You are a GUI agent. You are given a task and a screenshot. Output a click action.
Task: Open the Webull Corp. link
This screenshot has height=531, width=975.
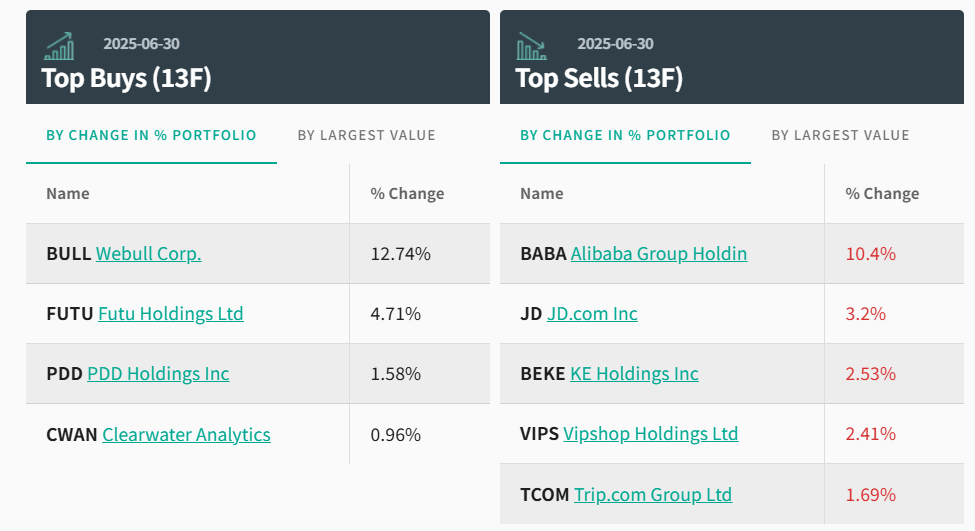click(148, 254)
